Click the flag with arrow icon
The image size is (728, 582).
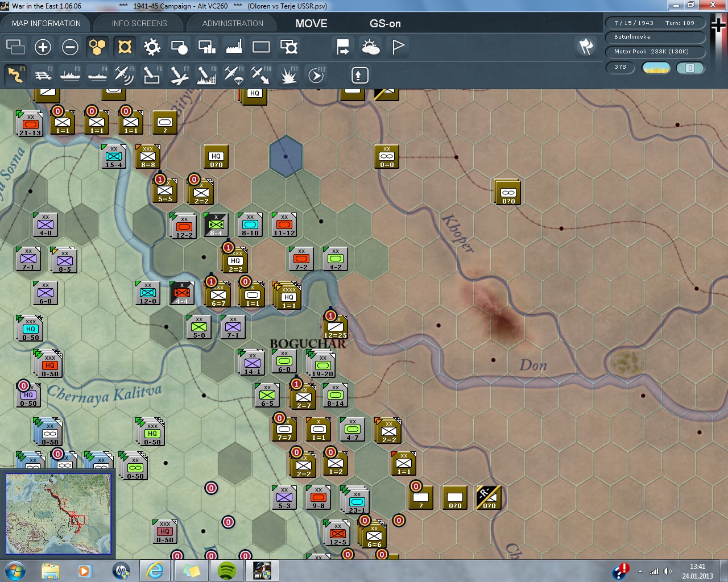pyautogui.click(x=343, y=47)
